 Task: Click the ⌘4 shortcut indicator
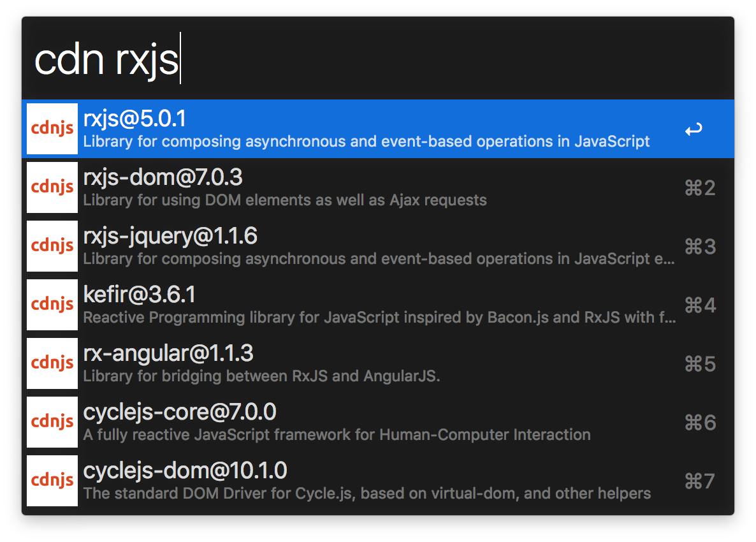(x=700, y=305)
